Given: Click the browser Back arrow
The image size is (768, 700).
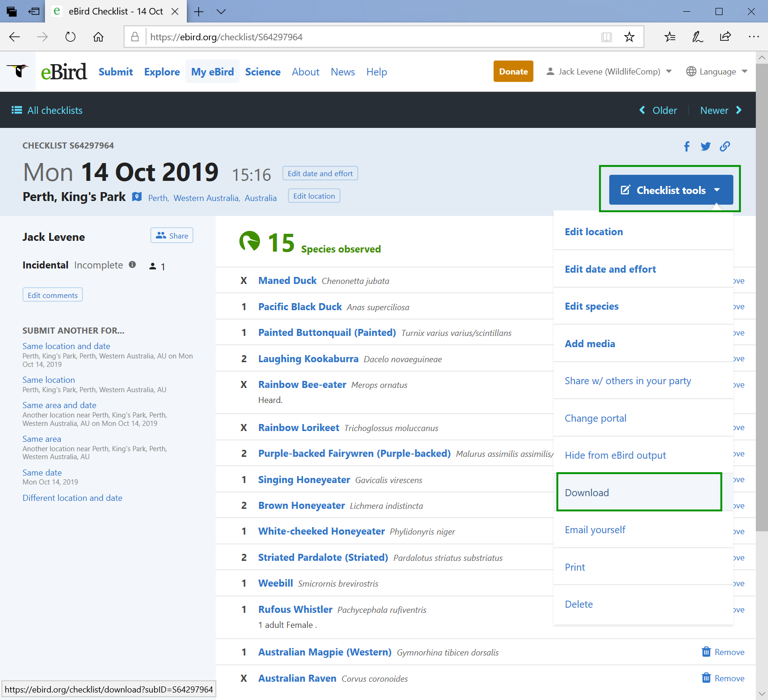Looking at the screenshot, I should click(15, 37).
